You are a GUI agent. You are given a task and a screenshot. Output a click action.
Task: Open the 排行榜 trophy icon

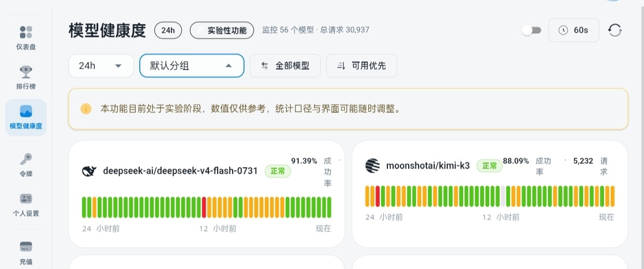click(26, 71)
